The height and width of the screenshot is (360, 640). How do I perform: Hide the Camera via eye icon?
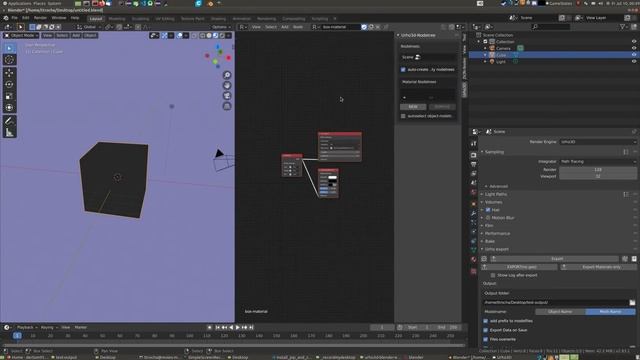coord(634,48)
